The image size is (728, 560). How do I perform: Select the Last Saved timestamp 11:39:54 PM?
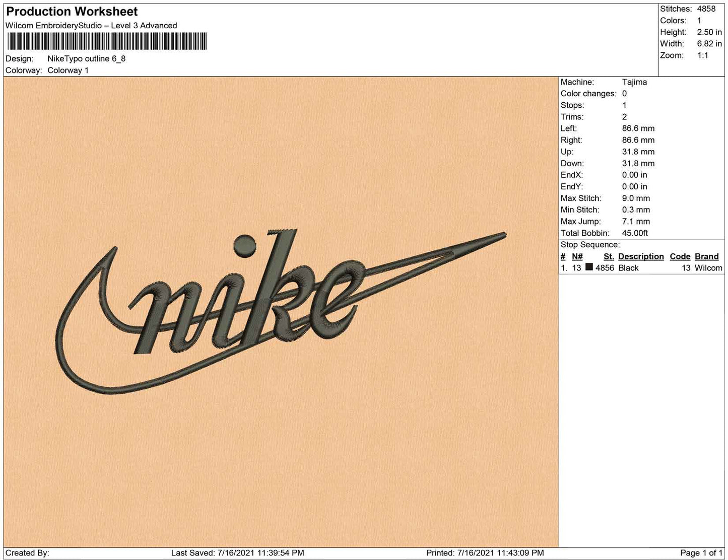click(x=281, y=553)
